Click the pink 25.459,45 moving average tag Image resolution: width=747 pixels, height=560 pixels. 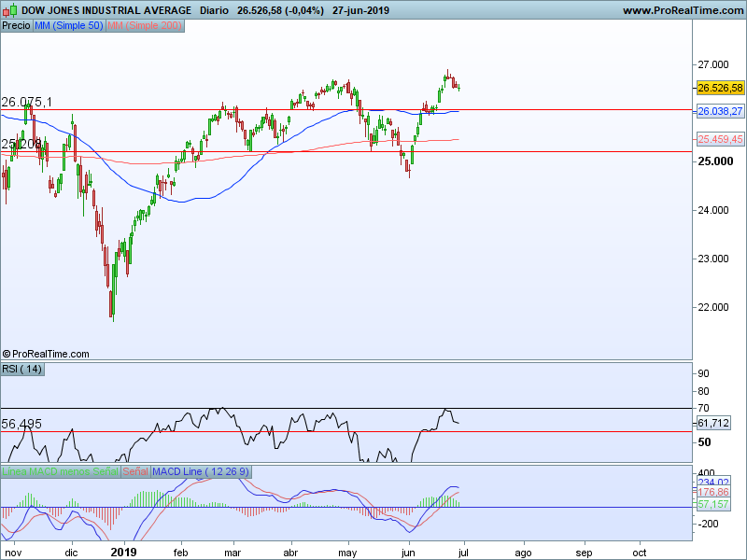tap(720, 139)
